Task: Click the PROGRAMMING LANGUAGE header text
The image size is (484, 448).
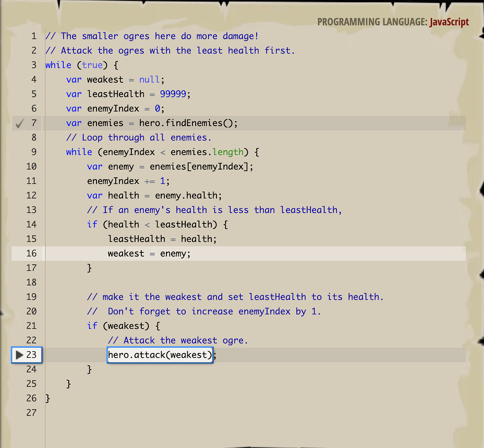Action: [x=371, y=22]
